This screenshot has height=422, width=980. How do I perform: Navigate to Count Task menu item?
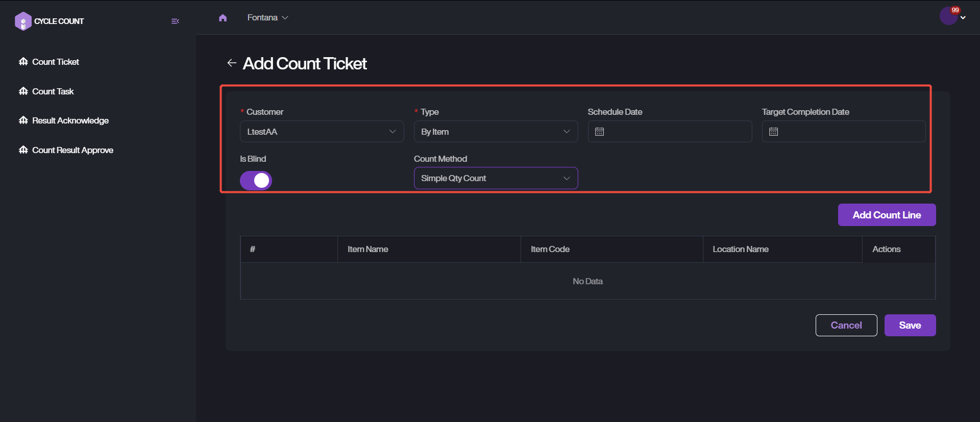(x=53, y=91)
